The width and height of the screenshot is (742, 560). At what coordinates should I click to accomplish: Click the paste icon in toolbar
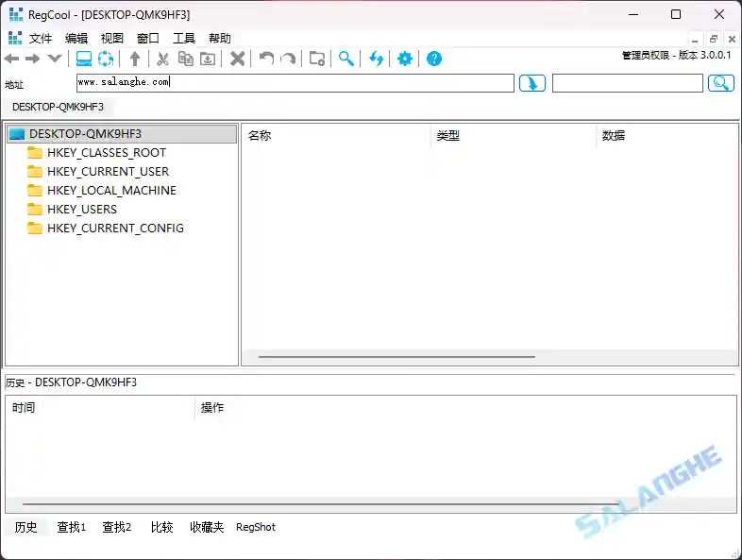pos(208,59)
